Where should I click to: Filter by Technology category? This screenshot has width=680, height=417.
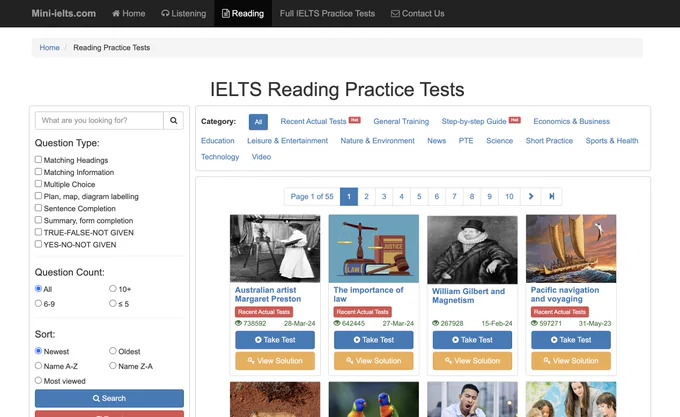point(220,156)
